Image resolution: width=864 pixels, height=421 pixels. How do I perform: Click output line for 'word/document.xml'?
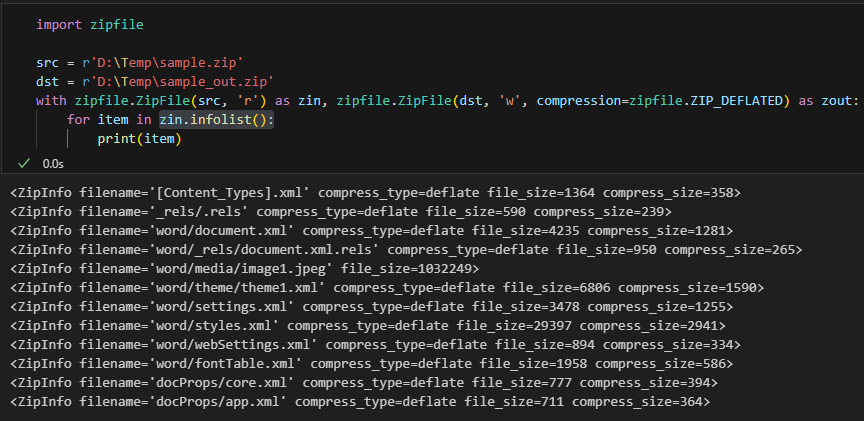tap(372, 231)
